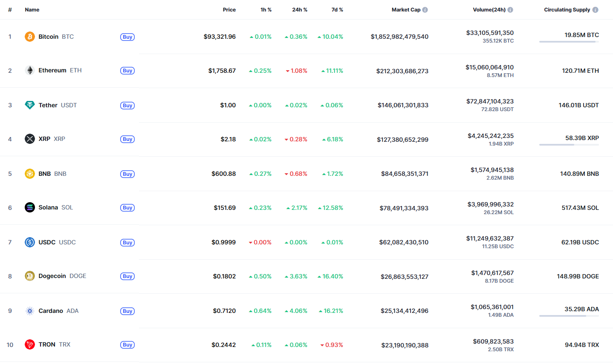Open the Volume(24h) info icon
The height and width of the screenshot is (364, 613).
click(x=510, y=10)
